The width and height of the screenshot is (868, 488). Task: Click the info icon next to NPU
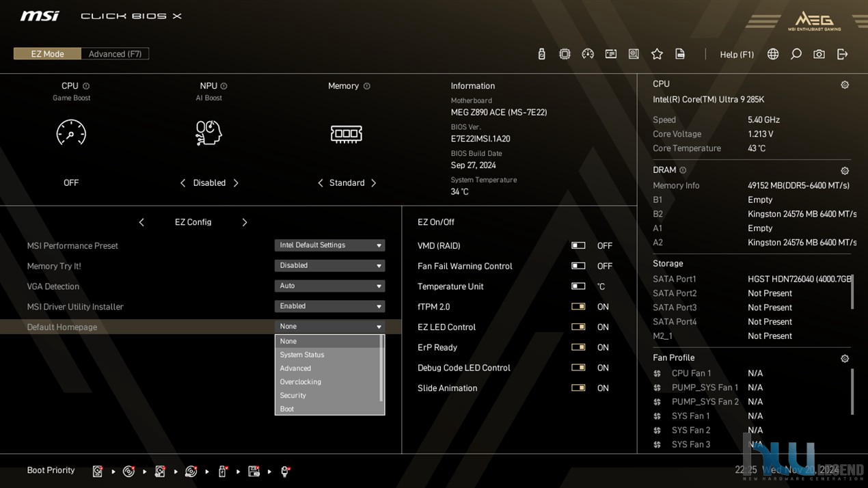coord(223,86)
